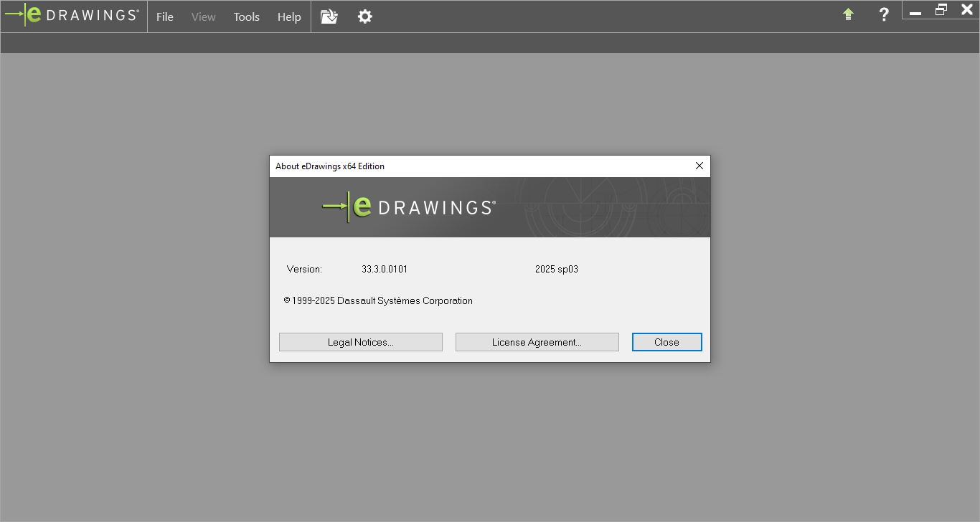Open the Tools menu
Screen dimensions: 980x522
[x=246, y=16]
